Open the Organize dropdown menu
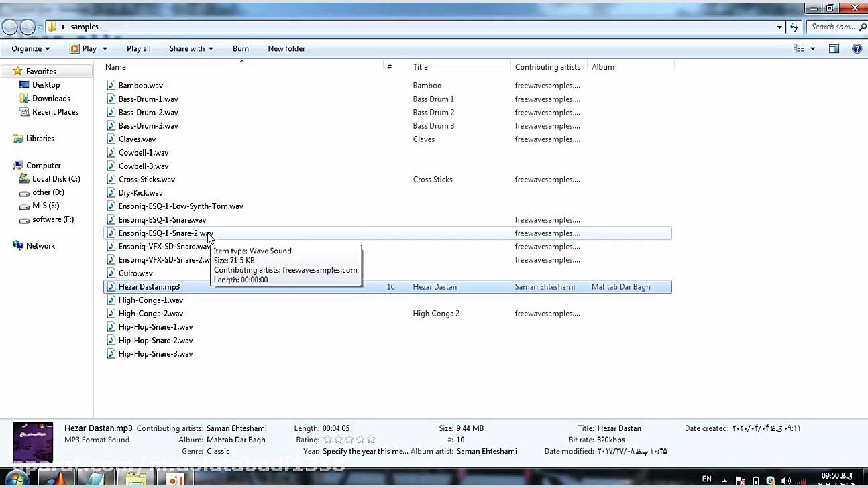Viewport: 868px width, 488px height. 31,48
